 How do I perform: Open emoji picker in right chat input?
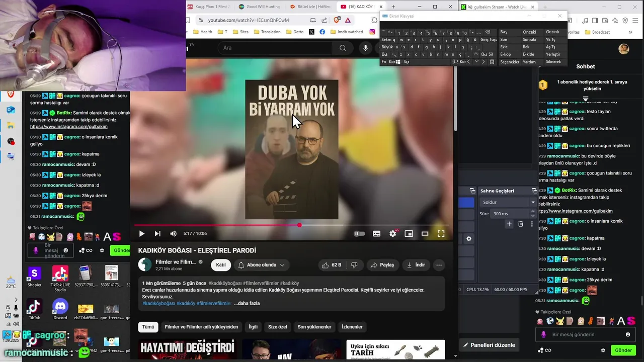[628, 334]
